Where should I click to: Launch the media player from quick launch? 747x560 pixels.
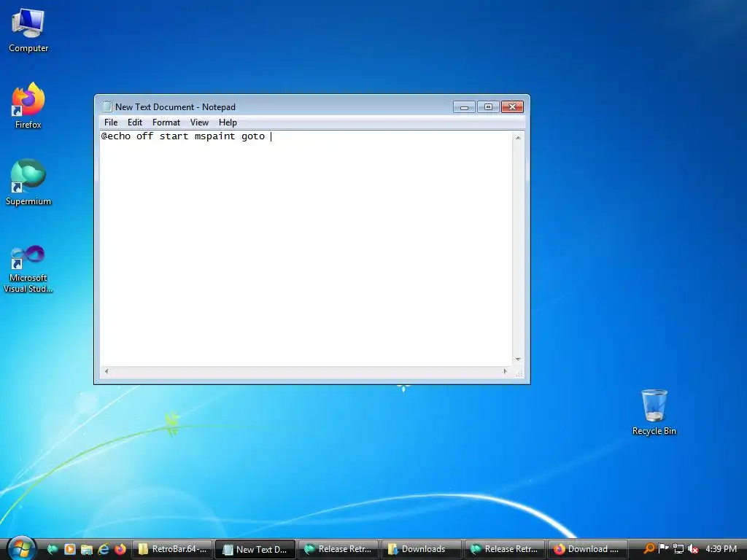[x=69, y=549]
